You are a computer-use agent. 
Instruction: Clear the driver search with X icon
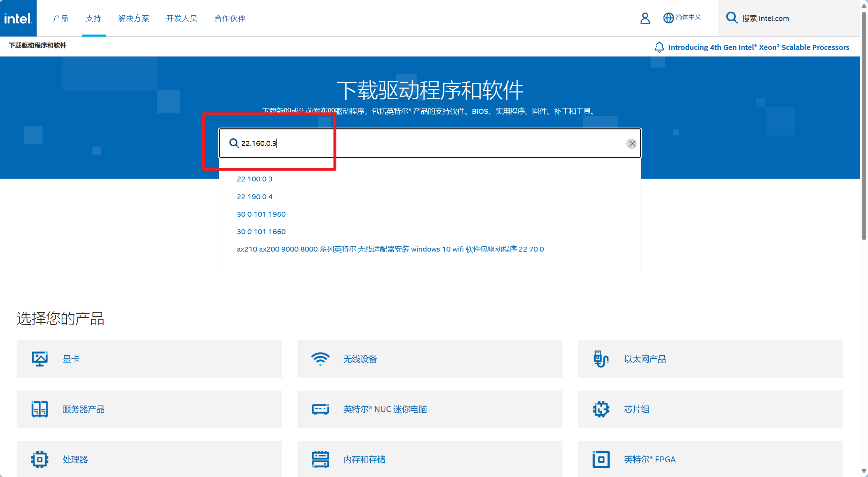(x=632, y=143)
